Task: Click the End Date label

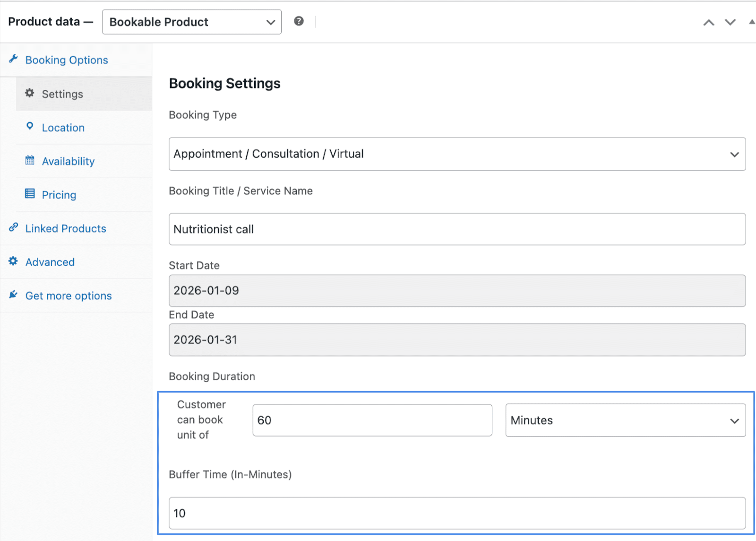Action: 191,315
